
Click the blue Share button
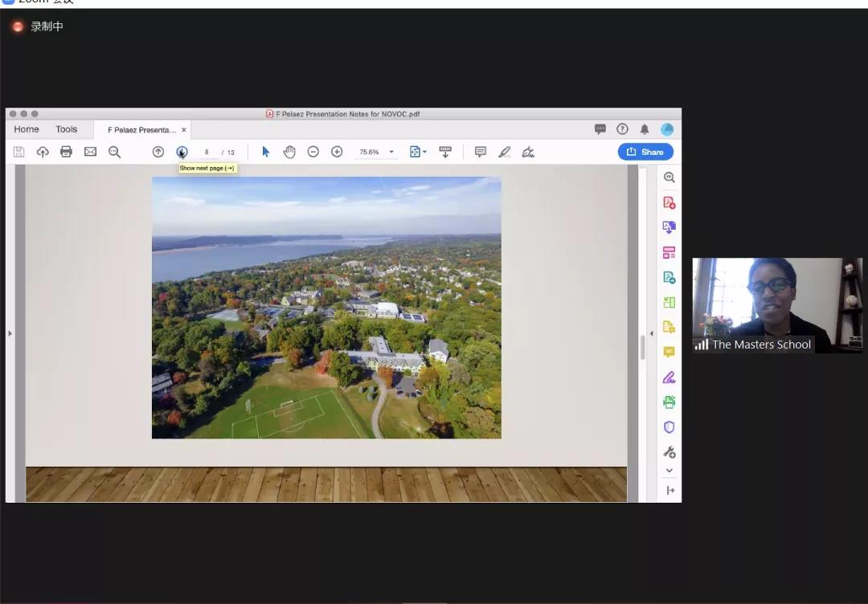pyautogui.click(x=645, y=152)
